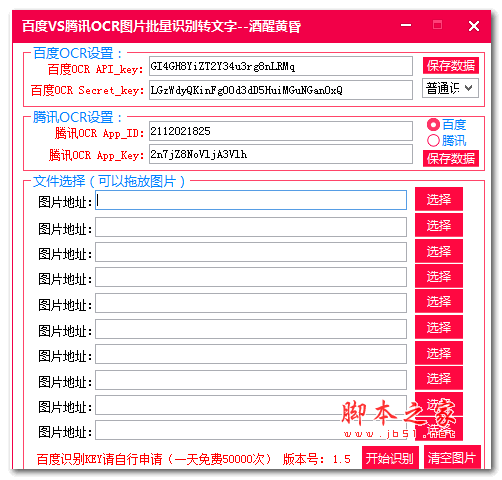Click 选择 for the ninth image path
502x480 pixels.
pyautogui.click(x=439, y=404)
